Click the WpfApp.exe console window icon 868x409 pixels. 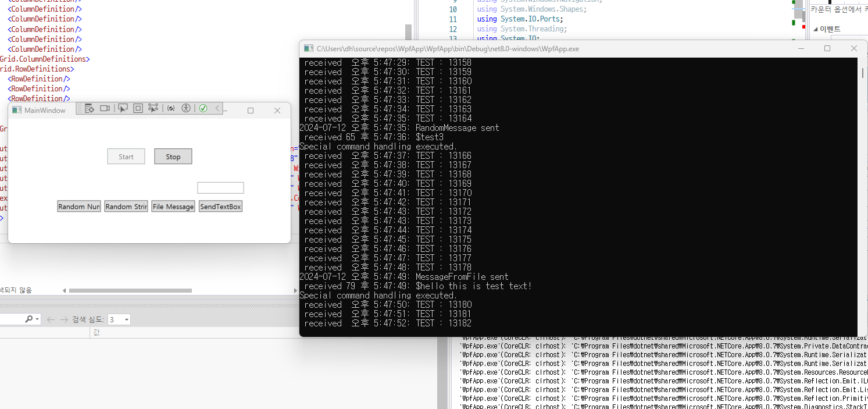click(x=308, y=49)
